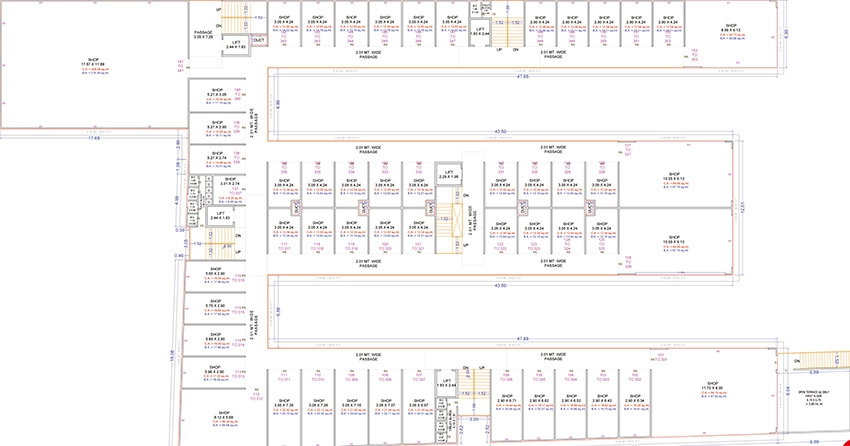850x446 pixels.
Task: Click the SHOP 5.27 X 3.05 label
Action: tap(217, 92)
